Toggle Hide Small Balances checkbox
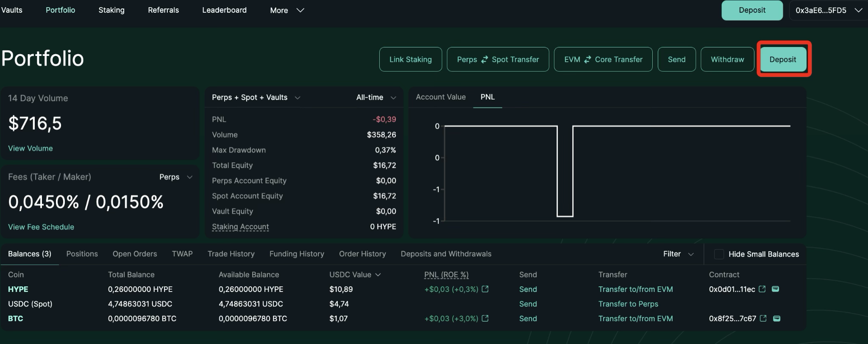Screen dimensions: 868x344 [719, 254]
